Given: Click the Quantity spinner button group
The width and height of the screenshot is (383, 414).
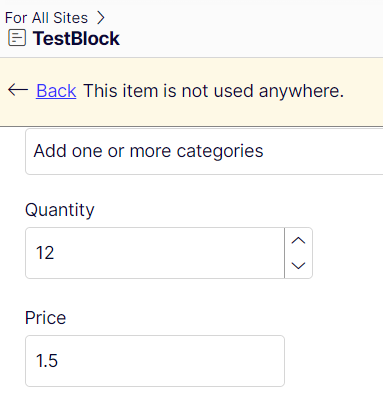Looking at the screenshot, I should coord(298,253).
